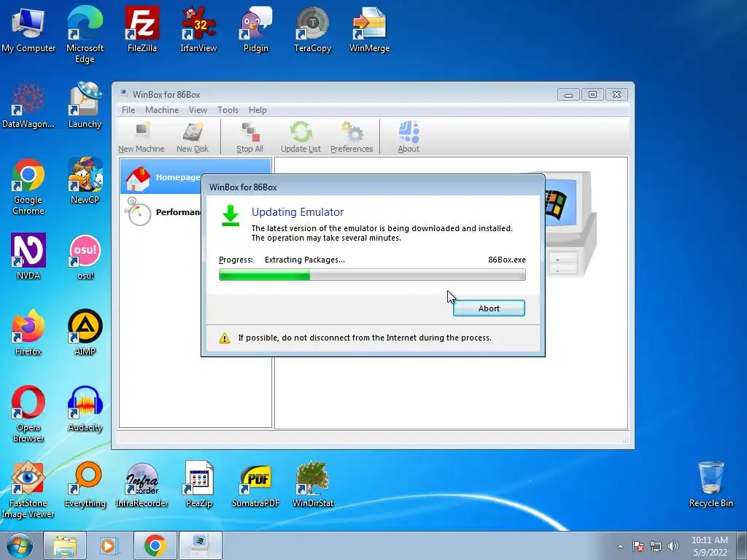Open InfraRecorder desktop icon
Image resolution: width=747 pixels, height=560 pixels.
(142, 485)
